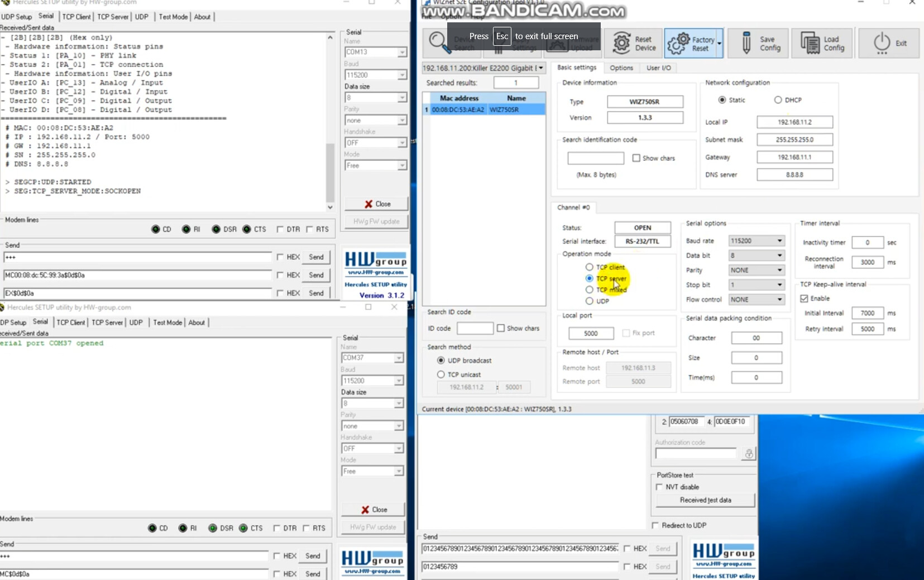Select TCP unicast search method

[x=441, y=374]
